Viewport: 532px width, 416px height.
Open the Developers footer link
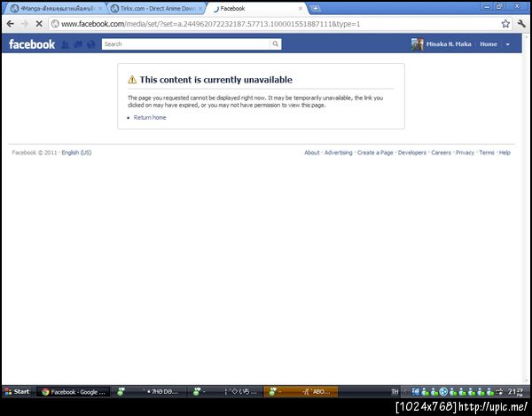(412, 153)
